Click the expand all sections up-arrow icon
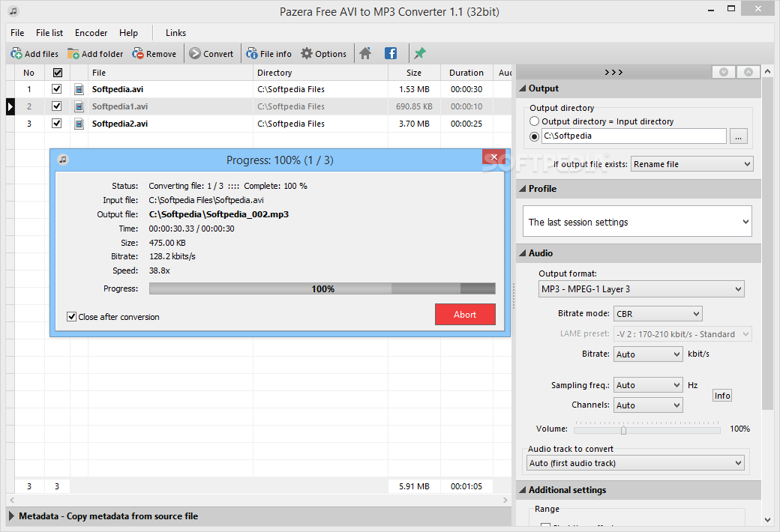Viewport: 780px width, 532px height. point(748,72)
